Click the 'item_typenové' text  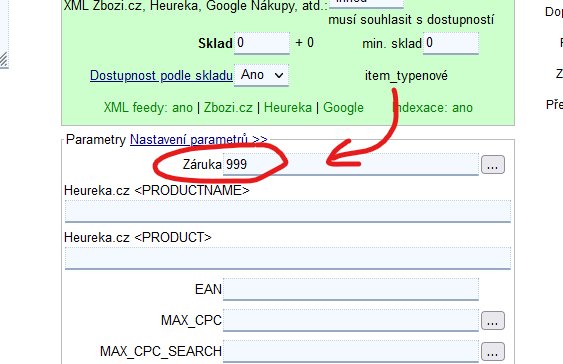click(x=406, y=76)
